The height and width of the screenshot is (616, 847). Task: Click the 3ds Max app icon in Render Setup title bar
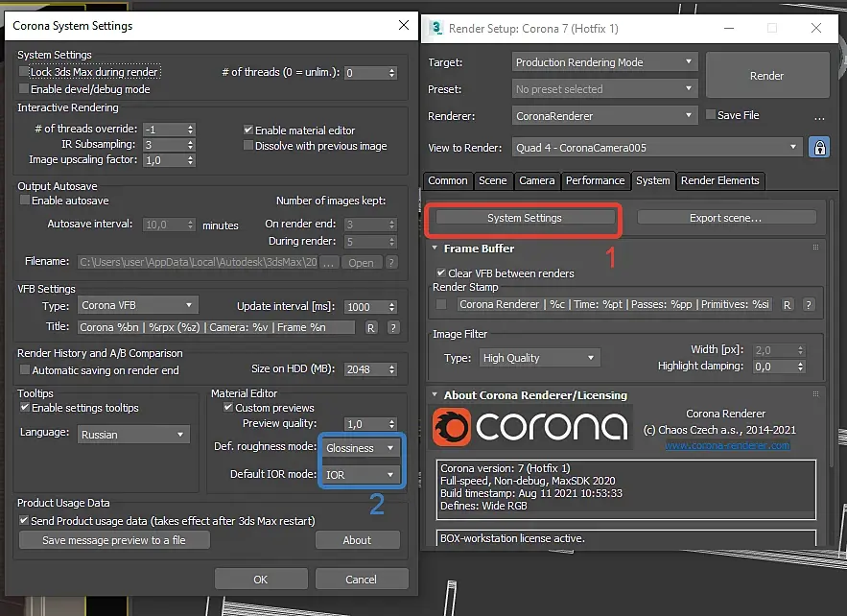point(435,28)
